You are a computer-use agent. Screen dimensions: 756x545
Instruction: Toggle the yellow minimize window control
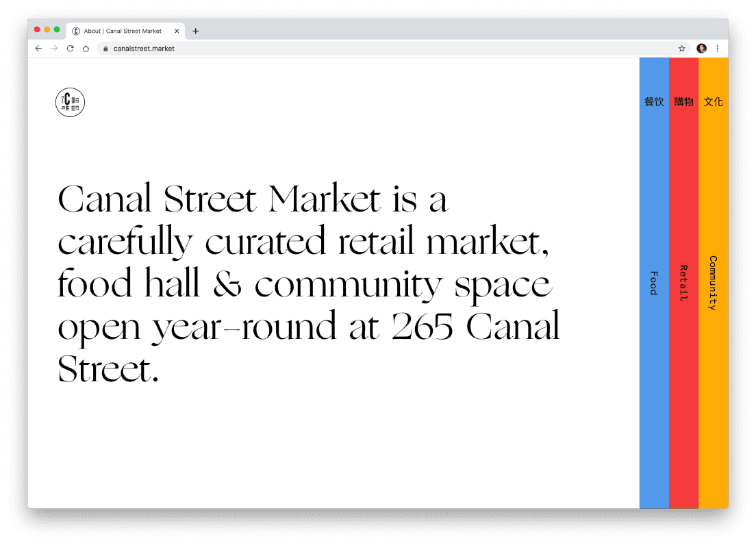click(x=46, y=29)
